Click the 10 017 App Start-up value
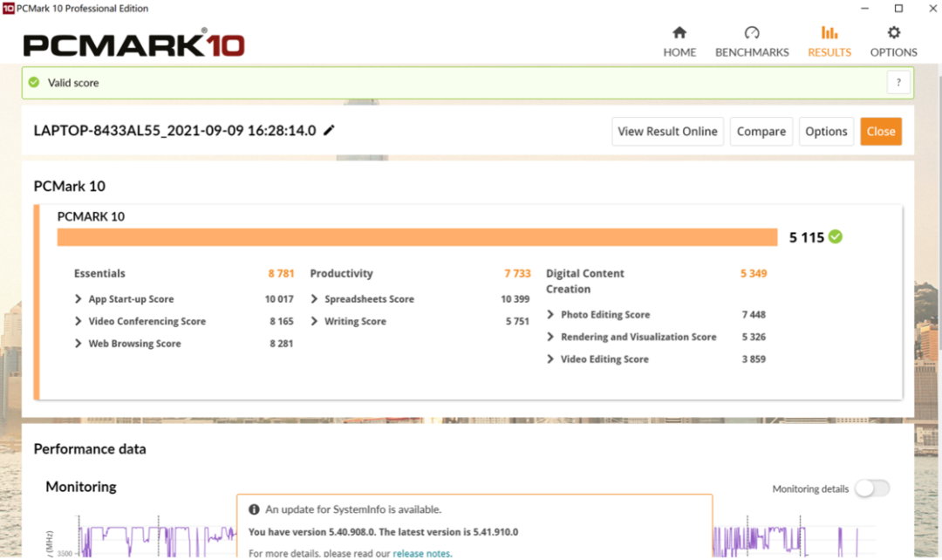This screenshot has width=942, height=560. (x=279, y=298)
